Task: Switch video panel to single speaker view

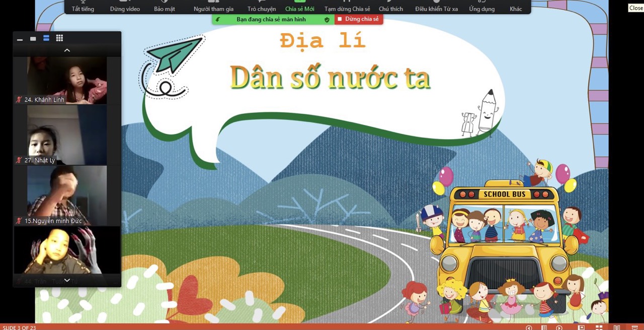Action: coord(33,39)
